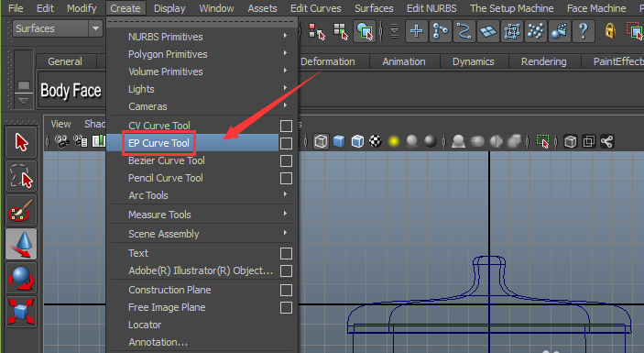This screenshot has width=644, height=353.
Task: Use all lights yellow bulb icon
Action: (394, 141)
